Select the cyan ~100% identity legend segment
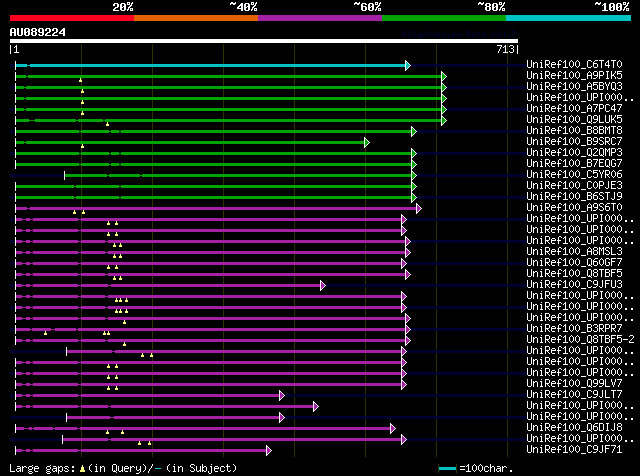This screenshot has width=640, height=476. click(569, 18)
